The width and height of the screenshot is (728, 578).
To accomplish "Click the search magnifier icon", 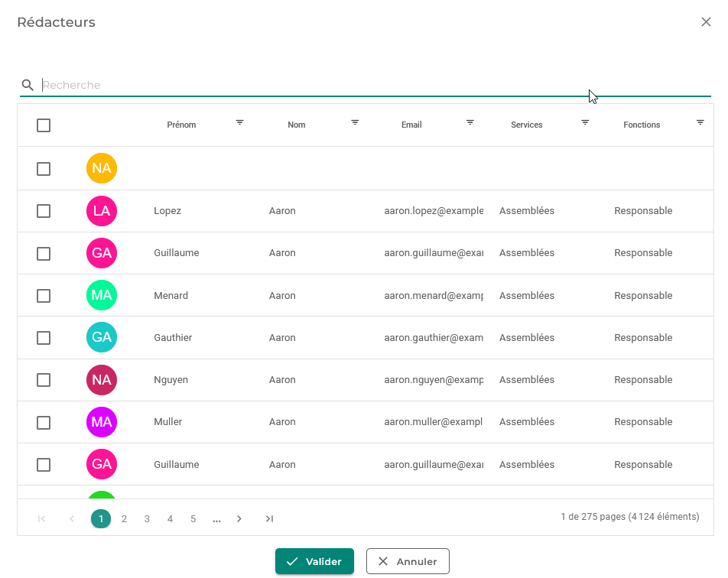I will click(x=28, y=85).
